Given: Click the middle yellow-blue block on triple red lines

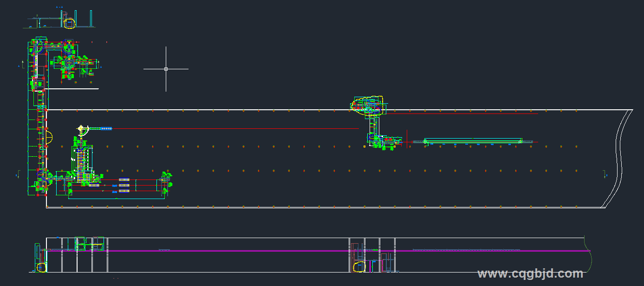Looking at the screenshot, I should point(124,185).
